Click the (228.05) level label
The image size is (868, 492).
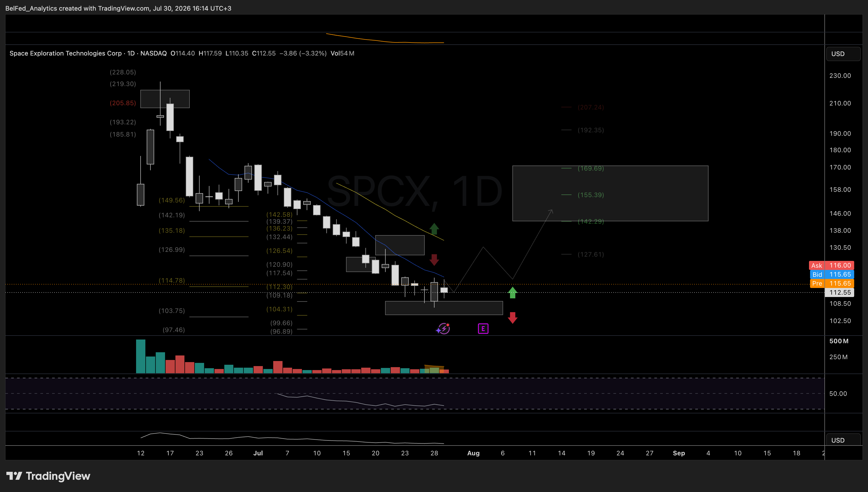(123, 72)
